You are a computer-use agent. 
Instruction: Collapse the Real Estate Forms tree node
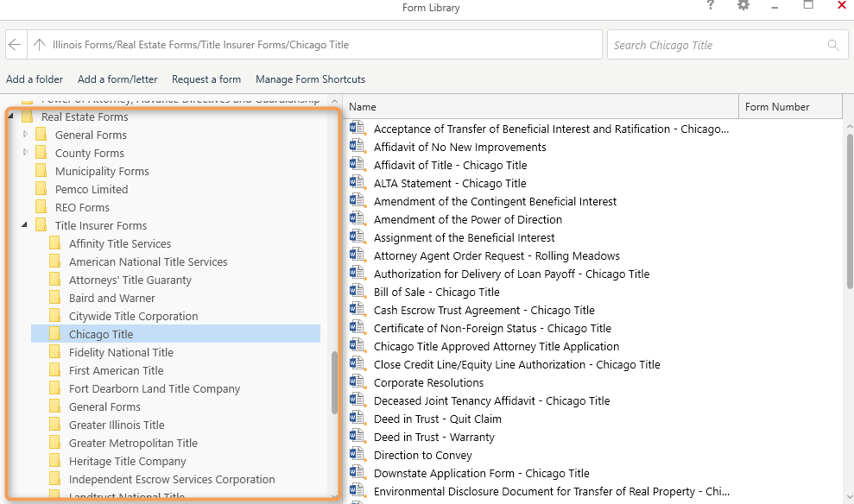11,116
